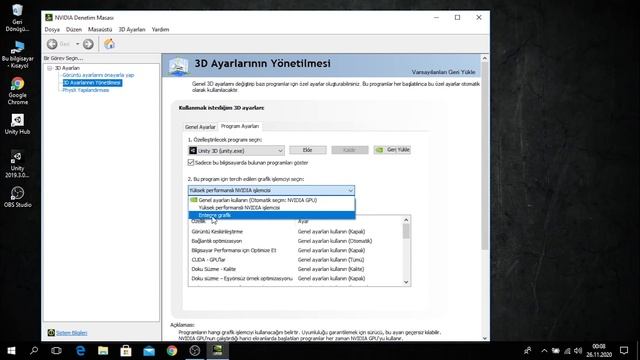Open Chrome from taskbar

172,351
